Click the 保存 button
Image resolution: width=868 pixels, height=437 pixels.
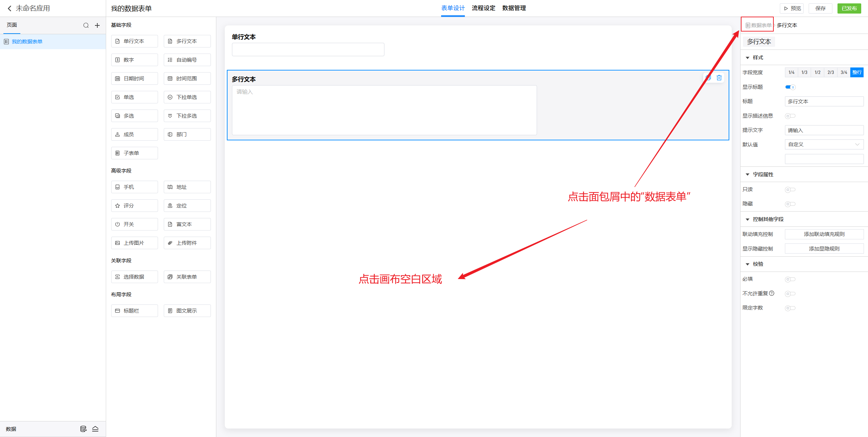[820, 8]
